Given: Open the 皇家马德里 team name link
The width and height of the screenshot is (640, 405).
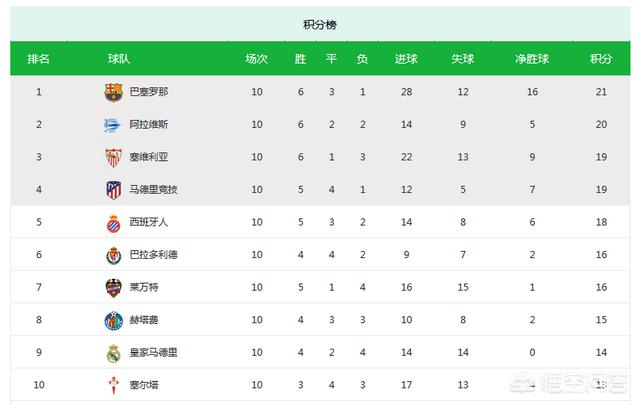Looking at the screenshot, I should coord(153,353).
